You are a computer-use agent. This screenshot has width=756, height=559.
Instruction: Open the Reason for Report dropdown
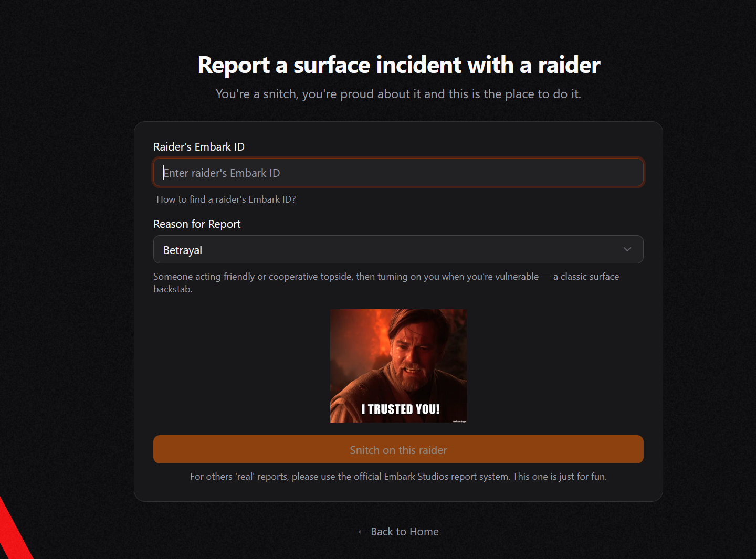pos(398,250)
